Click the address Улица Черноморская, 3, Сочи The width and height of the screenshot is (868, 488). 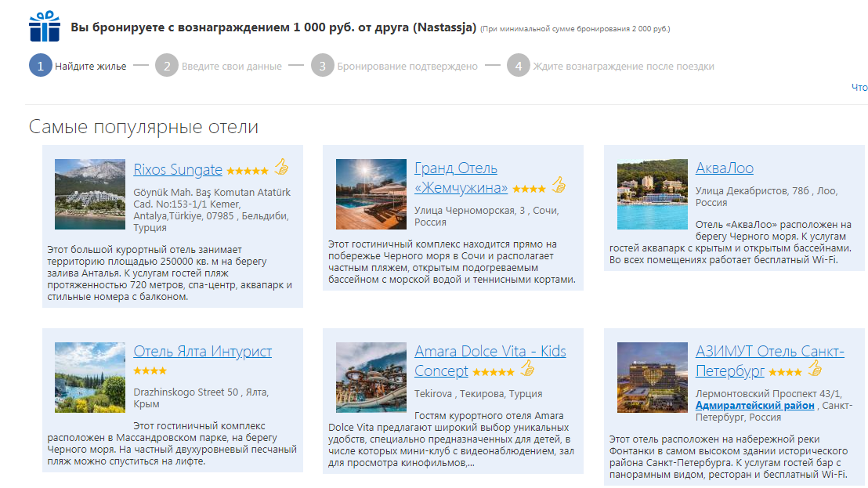tap(486, 216)
